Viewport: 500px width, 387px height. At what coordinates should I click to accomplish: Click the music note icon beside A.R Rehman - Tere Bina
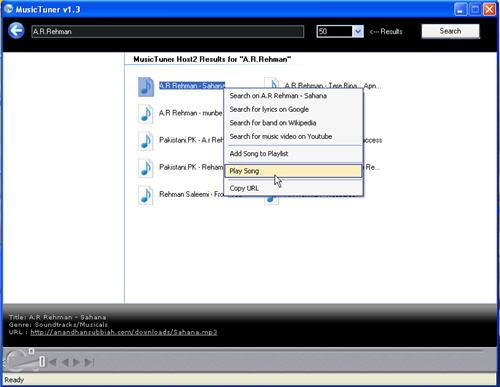tap(272, 83)
